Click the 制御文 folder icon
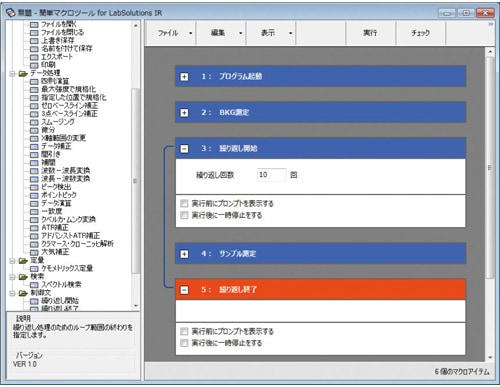Image resolution: width=500 pixels, height=387 pixels. [23, 293]
